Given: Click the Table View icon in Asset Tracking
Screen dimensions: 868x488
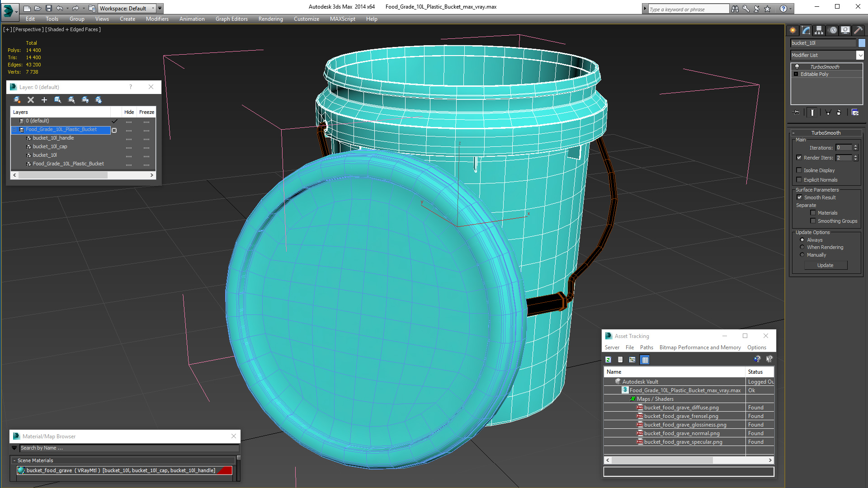Looking at the screenshot, I should 645,360.
